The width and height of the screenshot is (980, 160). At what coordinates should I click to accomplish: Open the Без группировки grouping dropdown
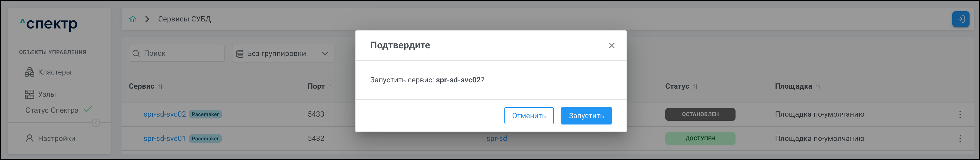click(x=283, y=54)
